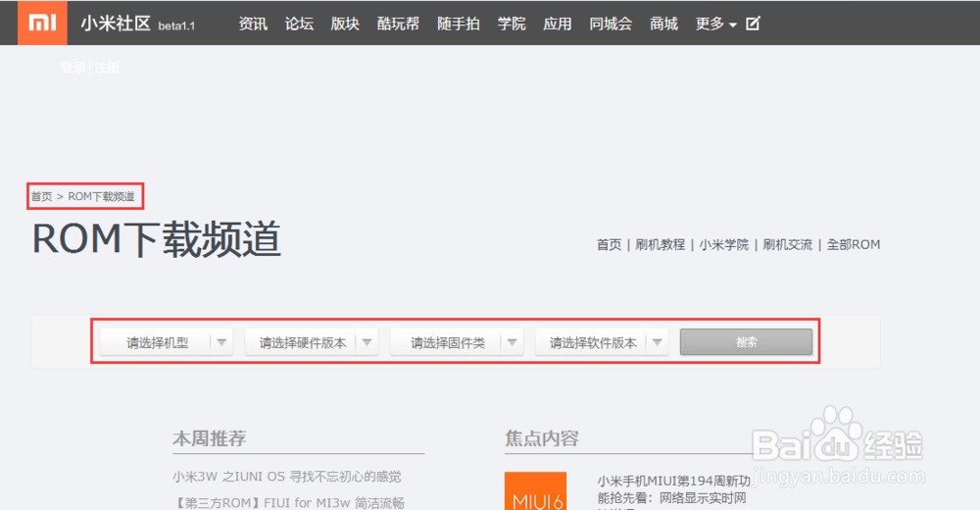Screen dimensions: 980x510
Task: Click the MIUI6 orange thumbnail
Action: pyautogui.click(x=536, y=491)
